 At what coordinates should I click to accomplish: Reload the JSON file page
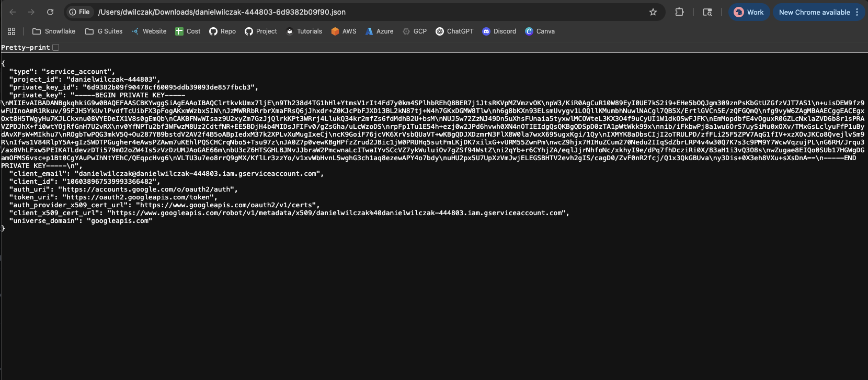click(x=50, y=12)
